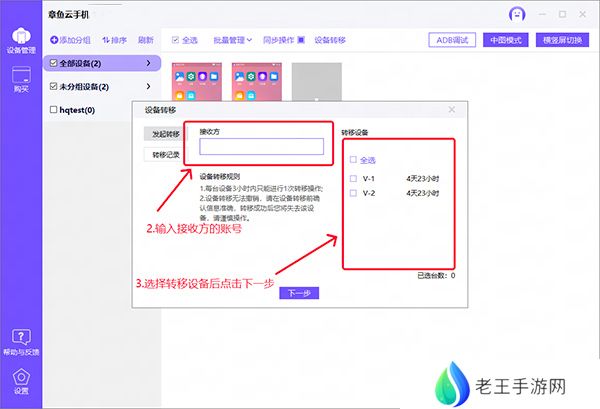Check the V-1 device checkbox
Screen dimensions: 600x409
(x=353, y=178)
